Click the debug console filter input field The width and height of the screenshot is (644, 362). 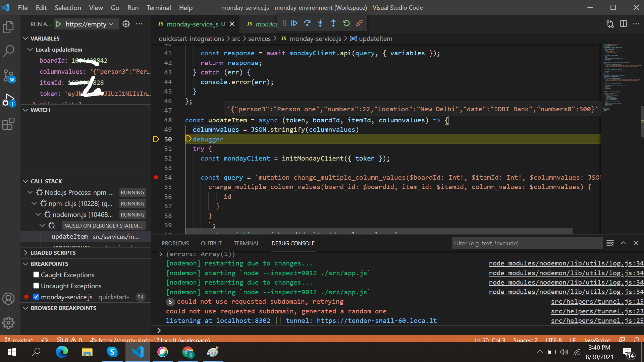point(527,243)
